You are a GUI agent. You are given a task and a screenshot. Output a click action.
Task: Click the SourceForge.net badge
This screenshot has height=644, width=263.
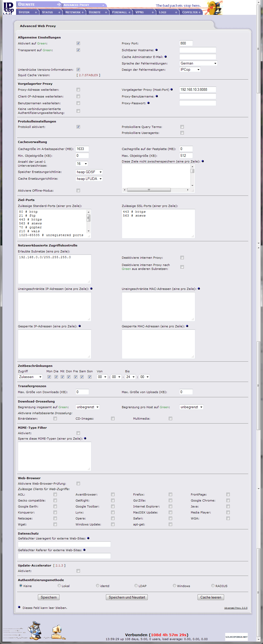pos(236,637)
